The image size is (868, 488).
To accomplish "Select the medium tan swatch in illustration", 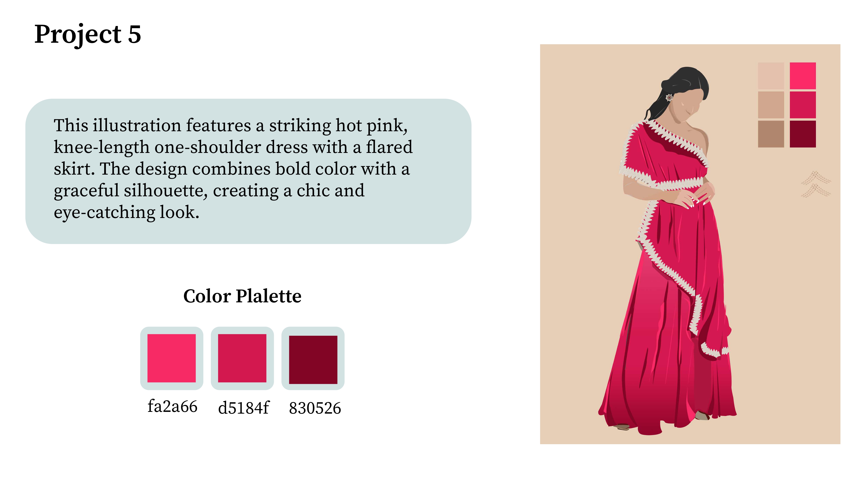I will coord(771,105).
